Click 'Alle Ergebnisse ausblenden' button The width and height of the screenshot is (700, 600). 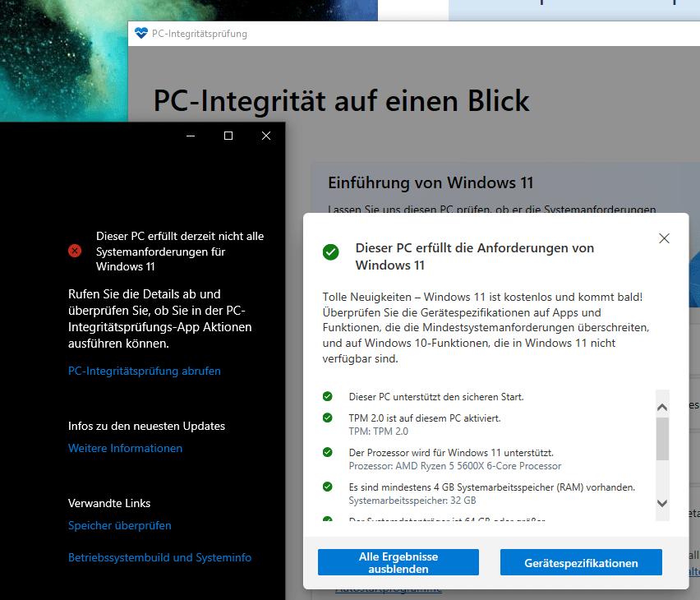[398, 562]
